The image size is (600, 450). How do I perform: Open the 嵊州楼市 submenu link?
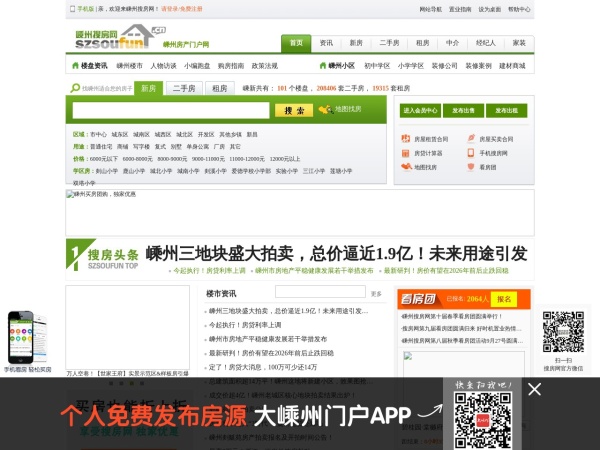click(129, 66)
